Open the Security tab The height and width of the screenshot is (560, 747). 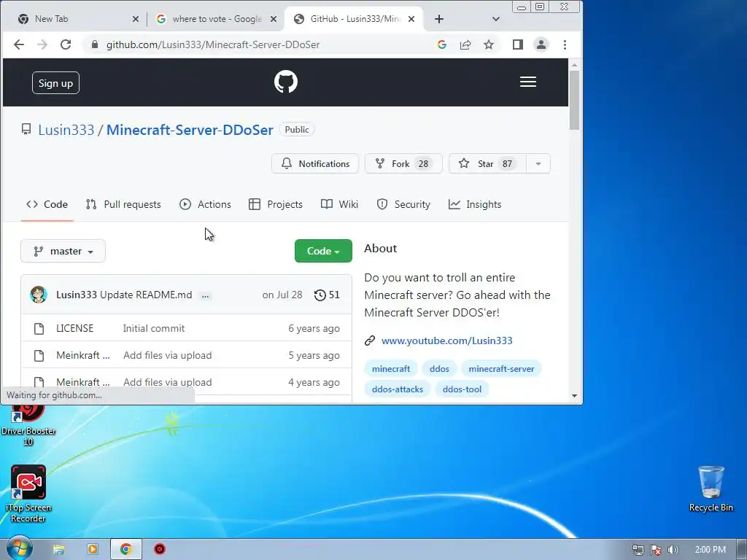pos(403,204)
